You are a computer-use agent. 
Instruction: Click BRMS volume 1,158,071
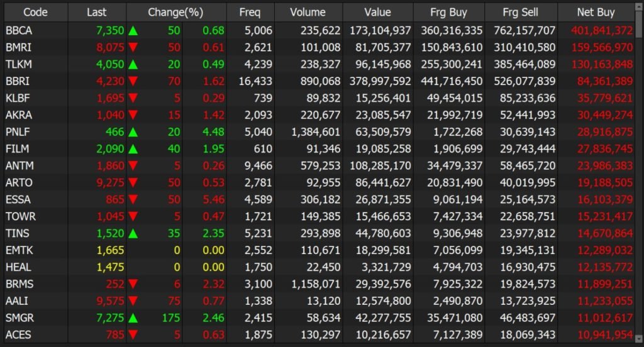tap(316, 284)
